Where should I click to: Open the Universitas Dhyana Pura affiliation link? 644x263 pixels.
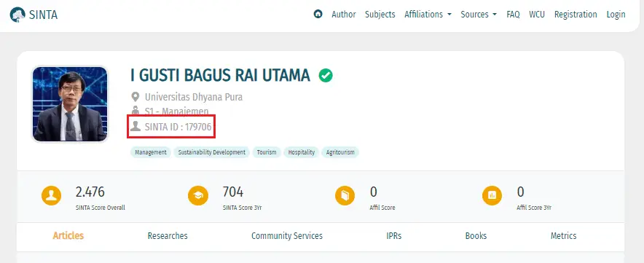pyautogui.click(x=194, y=98)
